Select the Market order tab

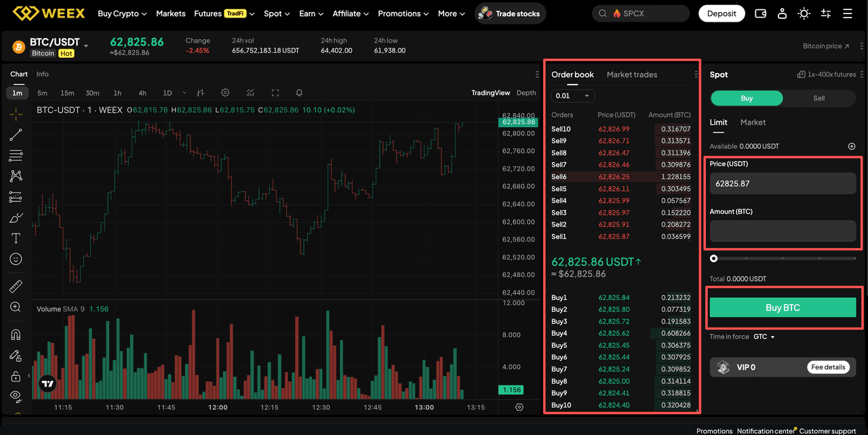pyautogui.click(x=753, y=123)
